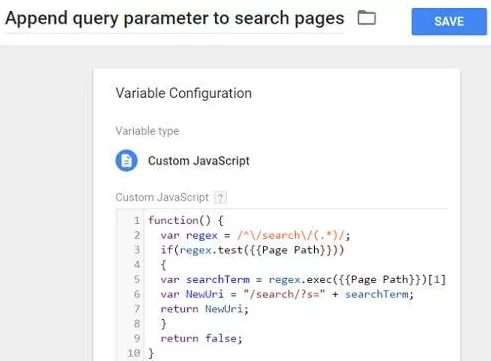This screenshot has height=361, width=491.
Task: Click the Custom JavaScript variable type icon
Action: tap(126, 161)
